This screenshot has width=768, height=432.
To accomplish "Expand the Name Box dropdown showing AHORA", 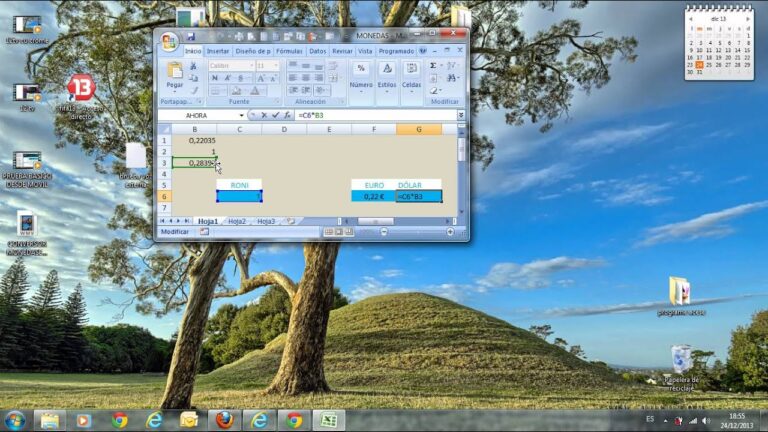I will [x=241, y=115].
